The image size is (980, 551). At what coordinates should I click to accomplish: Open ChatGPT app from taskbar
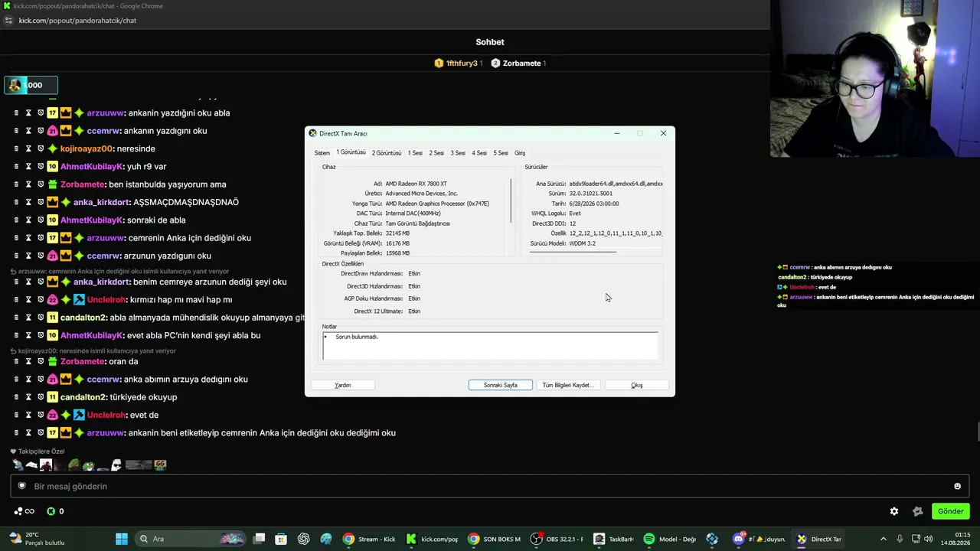[304, 539]
